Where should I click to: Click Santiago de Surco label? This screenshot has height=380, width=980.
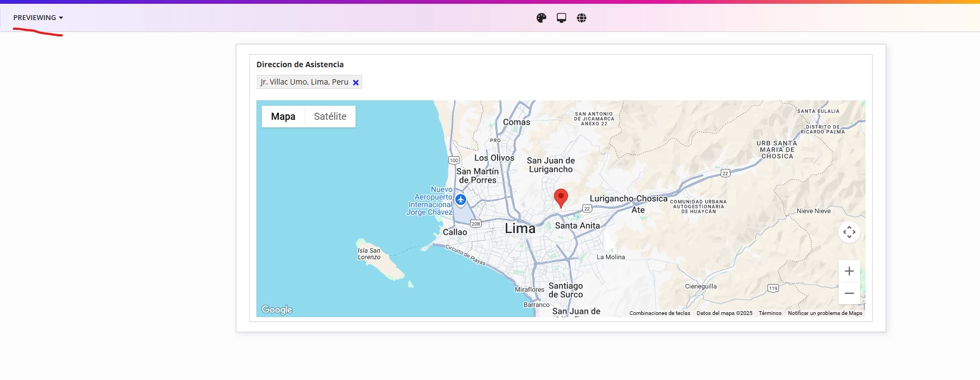point(566,290)
